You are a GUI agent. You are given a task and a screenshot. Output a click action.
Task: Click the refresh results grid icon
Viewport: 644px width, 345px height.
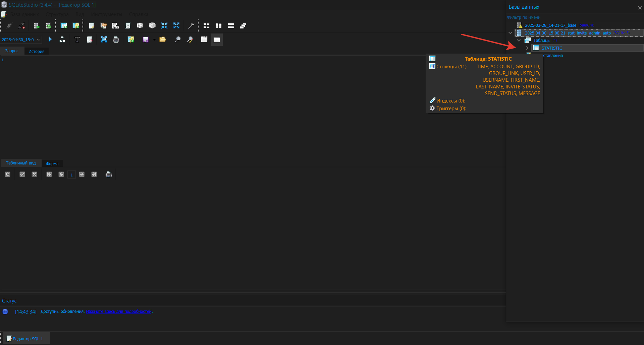coord(8,174)
